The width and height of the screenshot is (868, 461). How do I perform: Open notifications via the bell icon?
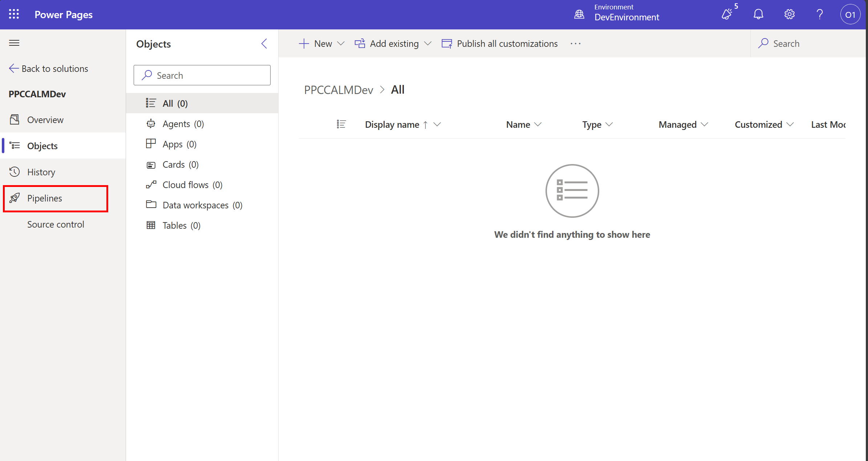[x=758, y=14]
